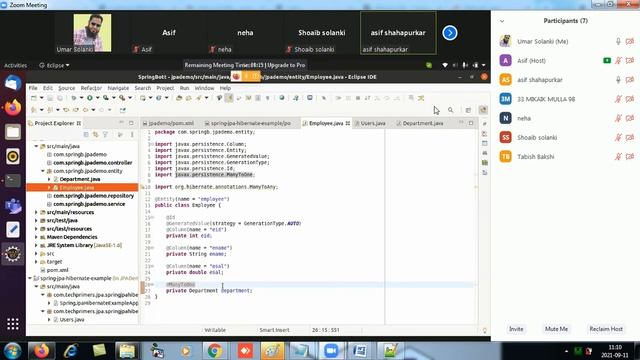
Task: Click the Eclipse Quick Access search magnifier
Action: pos(450,110)
